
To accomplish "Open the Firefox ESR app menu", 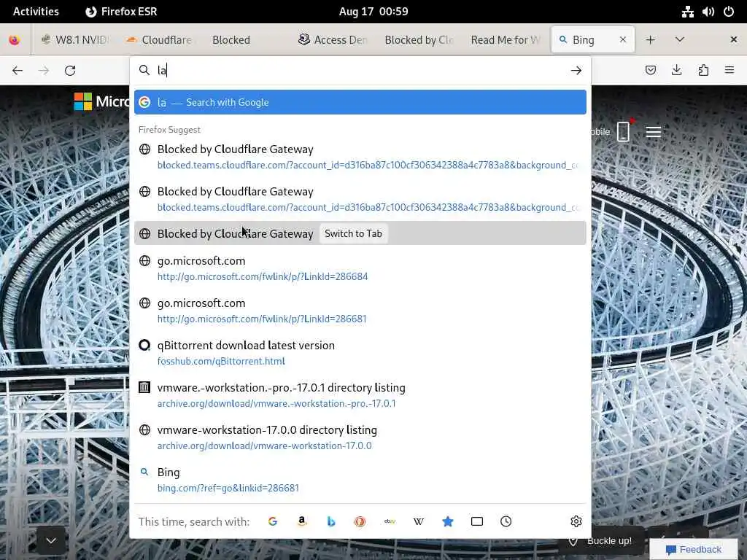I will (x=121, y=12).
